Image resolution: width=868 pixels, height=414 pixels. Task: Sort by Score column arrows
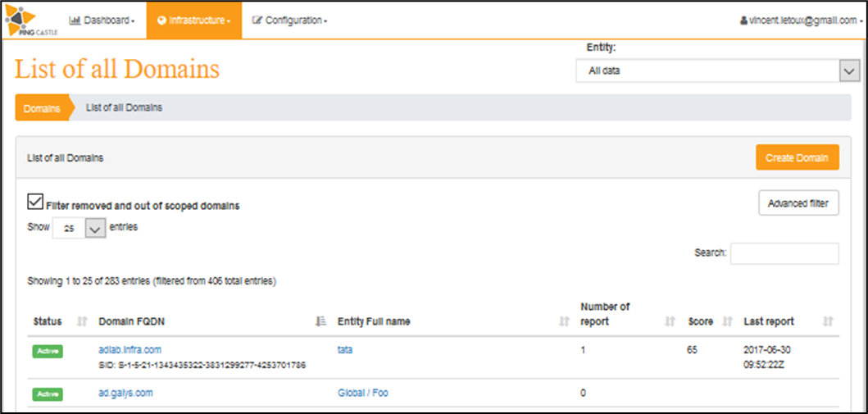728,321
